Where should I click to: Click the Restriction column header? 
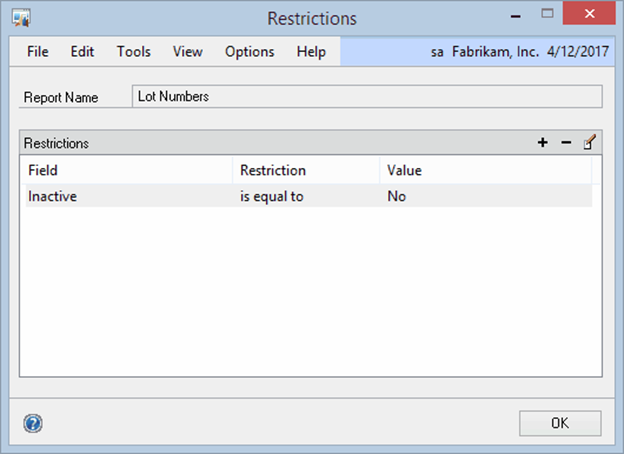pyautogui.click(x=306, y=171)
